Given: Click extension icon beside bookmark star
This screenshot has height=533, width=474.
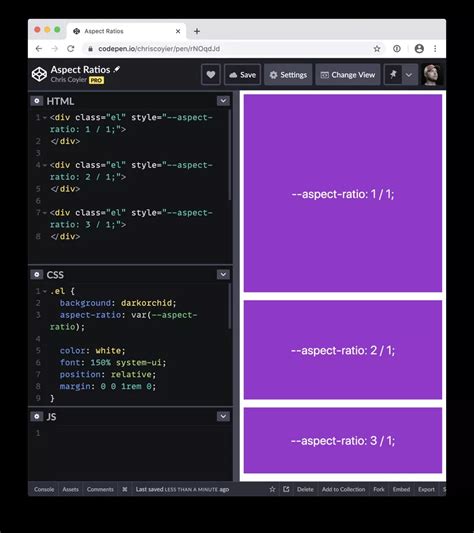Looking at the screenshot, I should click(397, 49).
